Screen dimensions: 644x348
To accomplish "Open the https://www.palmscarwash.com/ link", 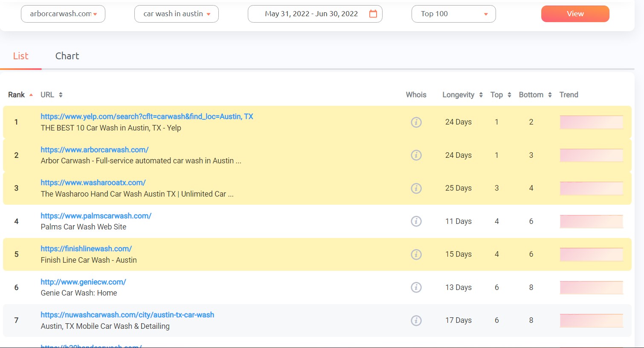I will (x=96, y=216).
